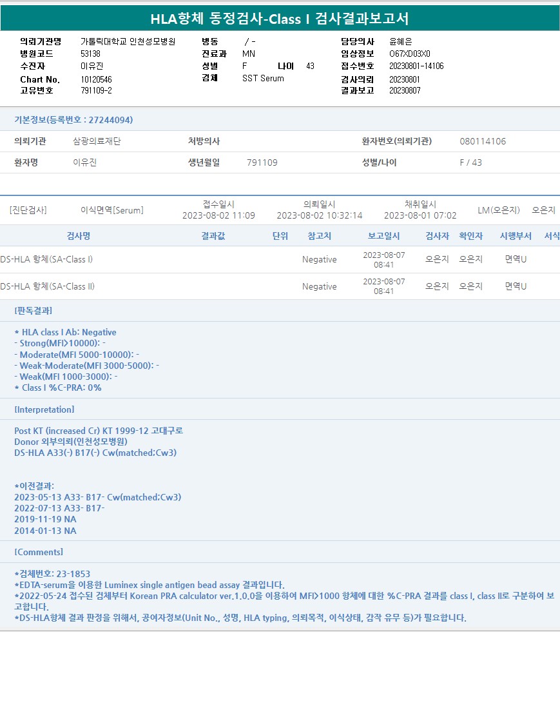Select specimen value 'SST Serum'
Image resolution: width=560 pixels, height=728 pixels.
click(263, 79)
